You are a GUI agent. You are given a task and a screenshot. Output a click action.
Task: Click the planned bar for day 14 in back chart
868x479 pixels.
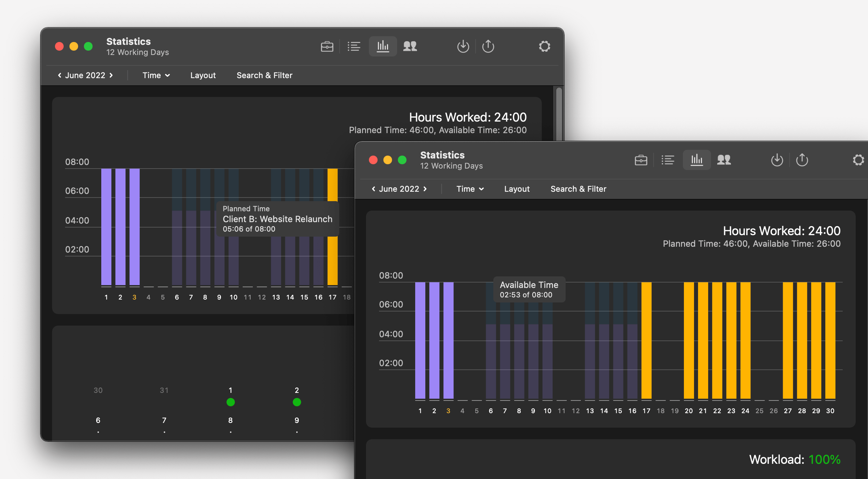[290, 260]
